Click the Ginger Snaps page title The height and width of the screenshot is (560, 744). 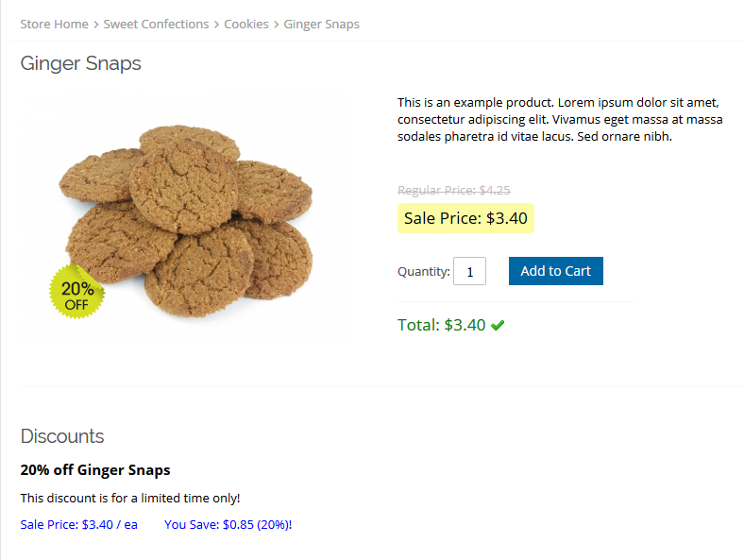click(81, 64)
